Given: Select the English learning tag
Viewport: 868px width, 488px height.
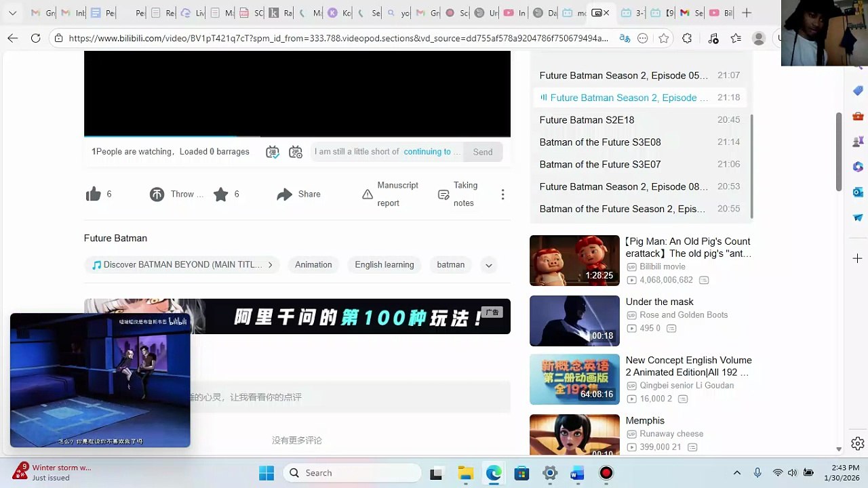Looking at the screenshot, I should click(x=384, y=265).
